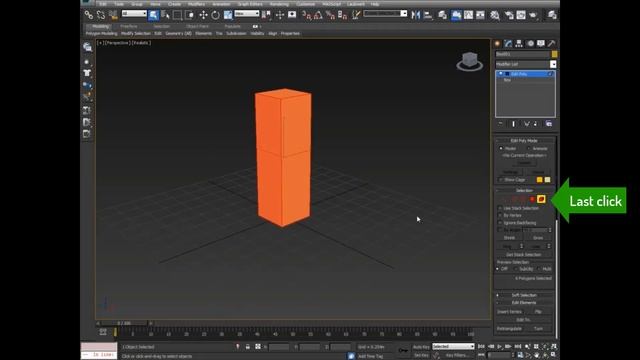Open Select by Name tool
The image size is (640, 360).
pos(165,15)
